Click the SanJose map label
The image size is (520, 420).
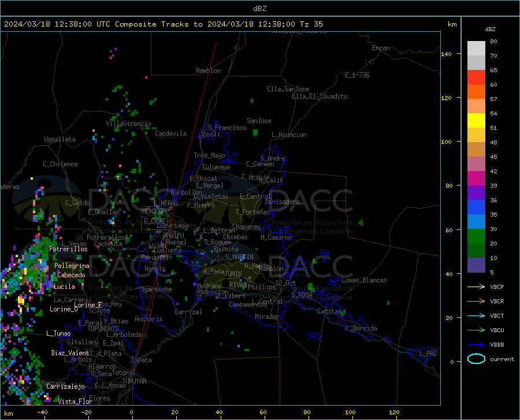click(x=259, y=121)
